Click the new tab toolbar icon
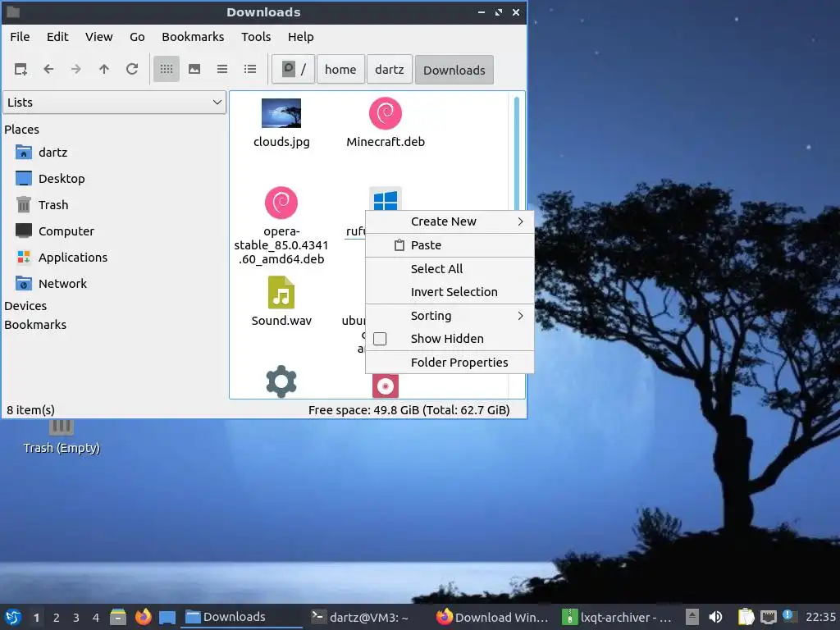 (x=21, y=69)
